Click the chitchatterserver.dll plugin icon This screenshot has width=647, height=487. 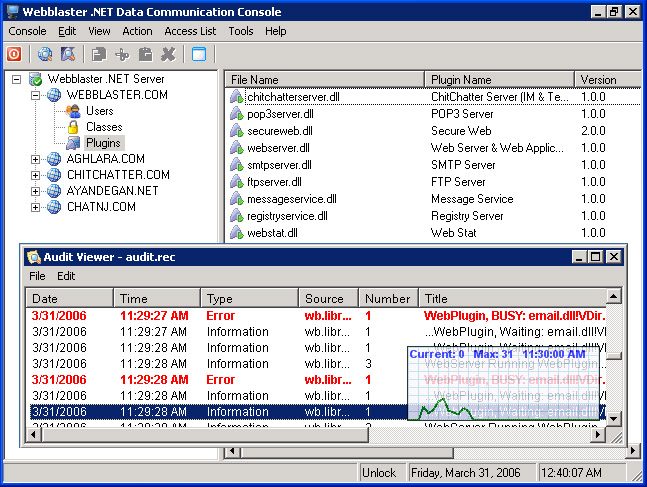click(x=237, y=97)
